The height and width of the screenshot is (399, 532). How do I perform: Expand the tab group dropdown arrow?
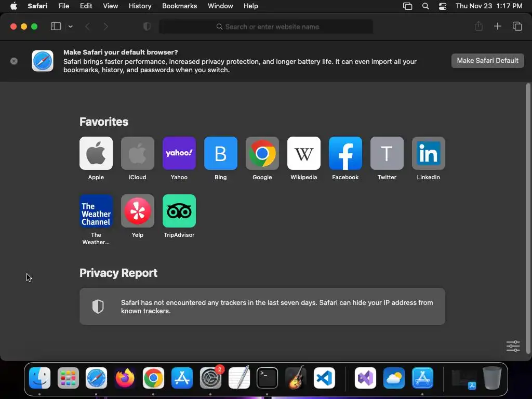70,26
